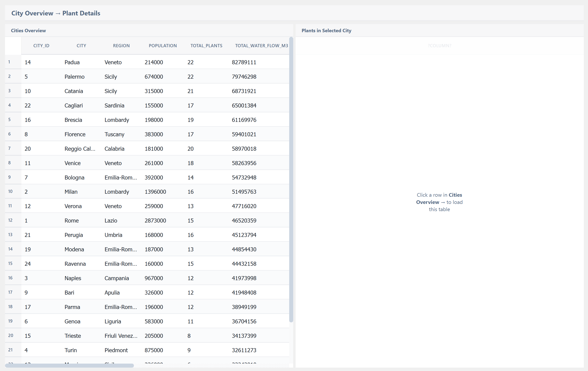Select the Padua row
The width and height of the screenshot is (588, 371).
[x=72, y=62]
